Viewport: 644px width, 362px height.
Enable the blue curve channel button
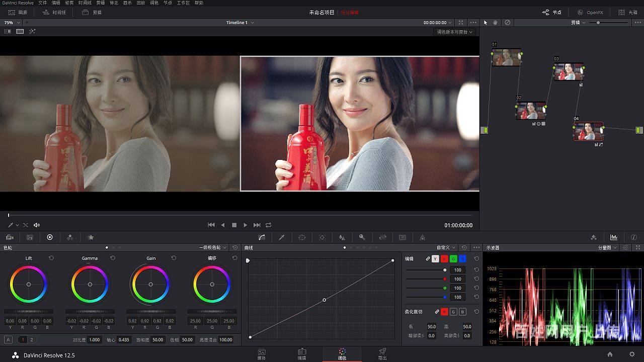[462, 259]
